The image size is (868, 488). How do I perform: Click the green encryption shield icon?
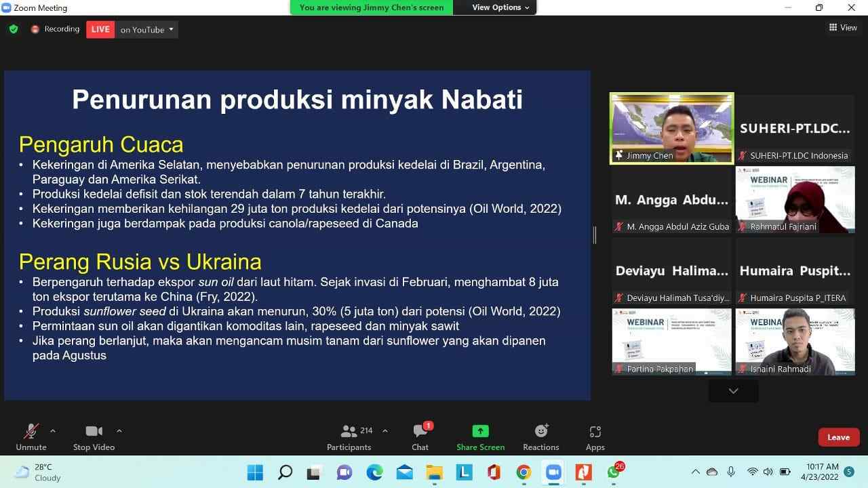[x=14, y=29]
